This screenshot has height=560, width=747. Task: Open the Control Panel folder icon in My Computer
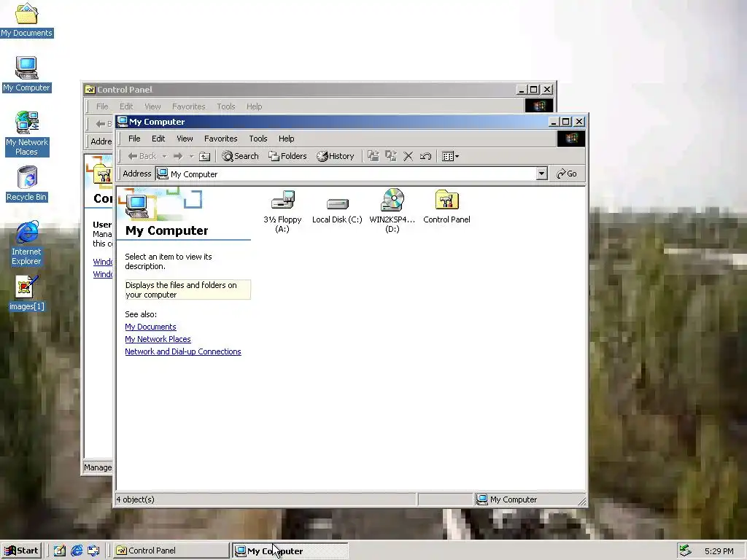446,207
